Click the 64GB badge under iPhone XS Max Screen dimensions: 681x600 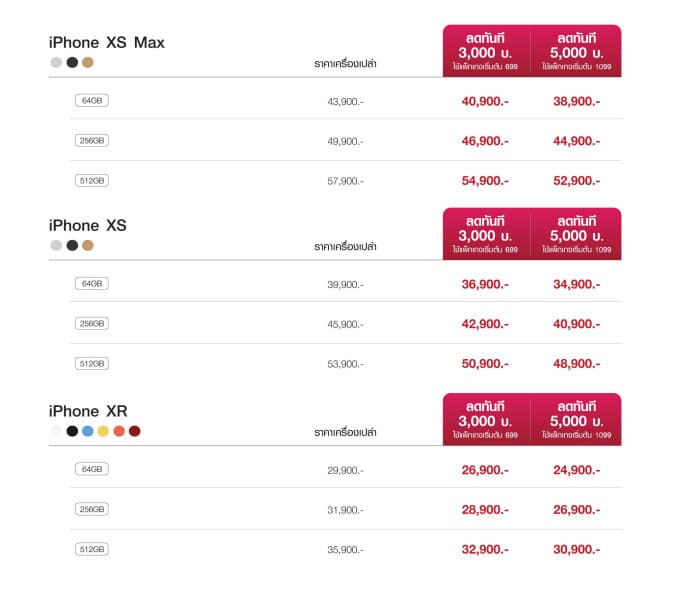click(x=92, y=100)
